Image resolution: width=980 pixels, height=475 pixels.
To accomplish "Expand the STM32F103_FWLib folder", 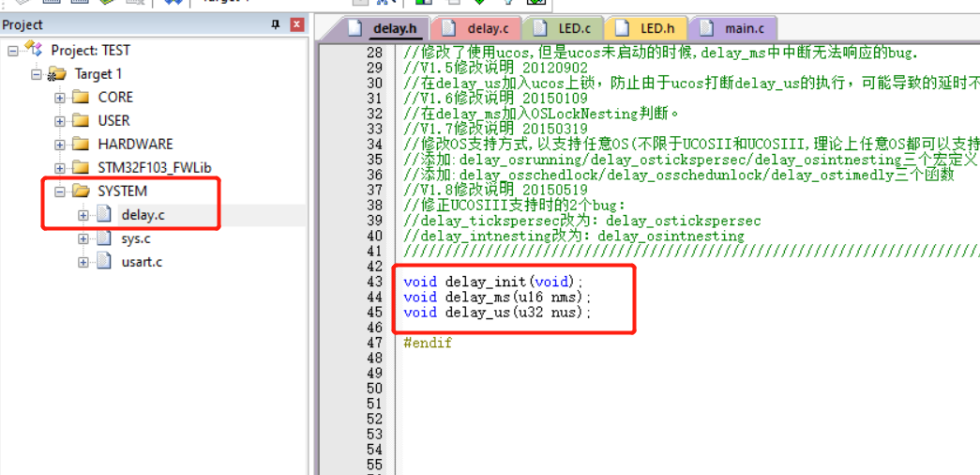I will (60, 168).
